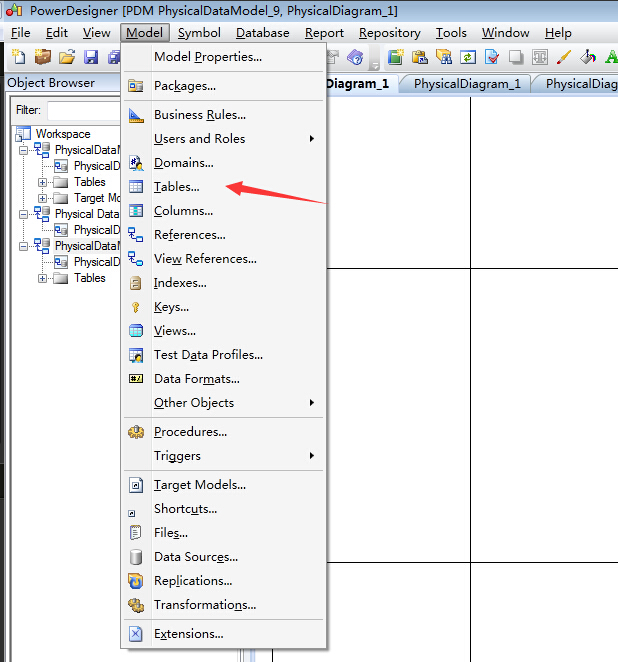Click the green new package toolbar icon

click(396, 57)
